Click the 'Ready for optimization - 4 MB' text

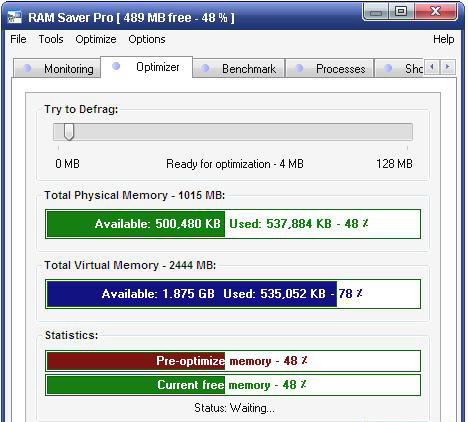235,164
